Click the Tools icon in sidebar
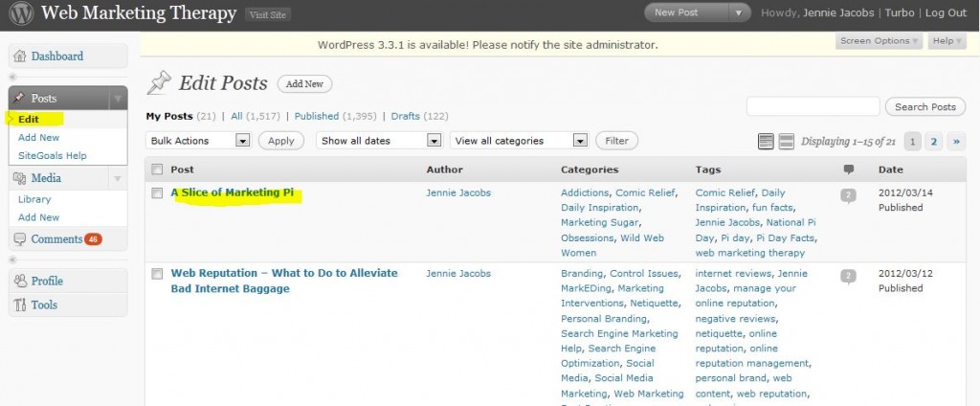 click(20, 304)
